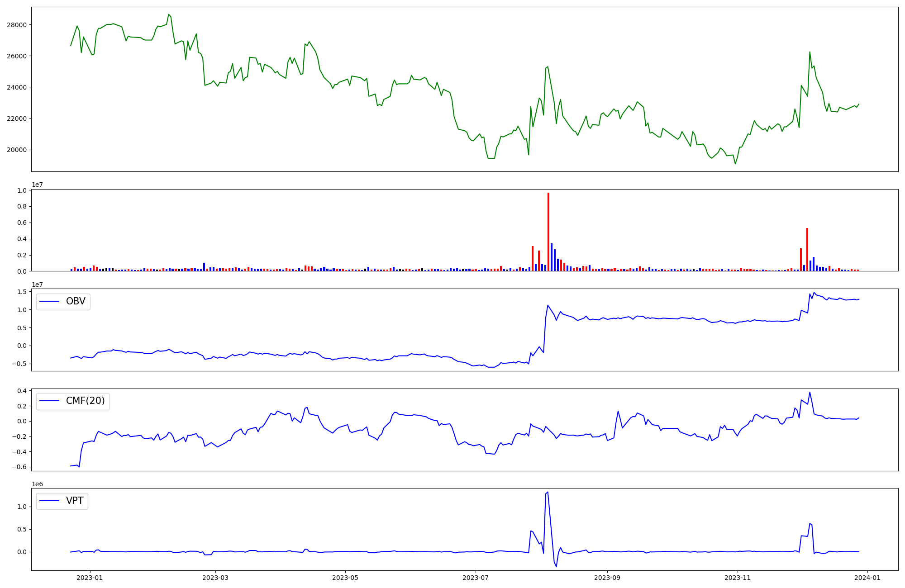Screen dimensions: 905x588
Task: Click the OBV legend label
Action: [76, 301]
